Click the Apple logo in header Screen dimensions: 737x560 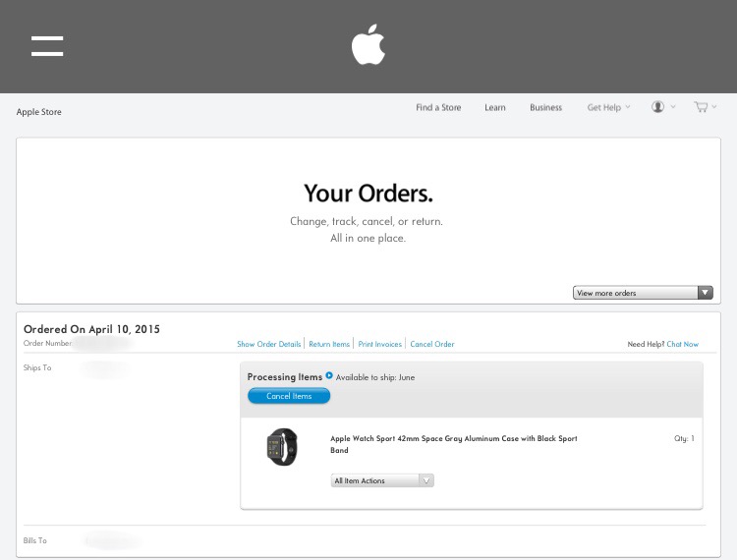(x=368, y=44)
